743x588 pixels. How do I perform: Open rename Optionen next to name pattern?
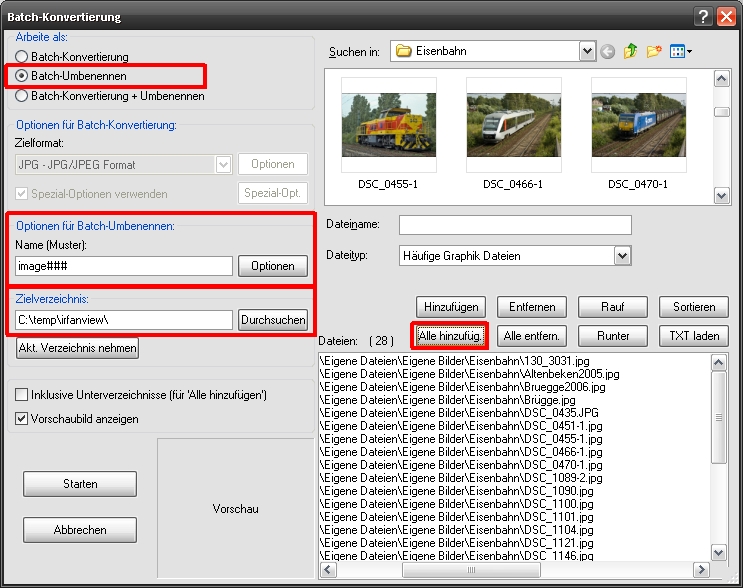click(x=272, y=266)
